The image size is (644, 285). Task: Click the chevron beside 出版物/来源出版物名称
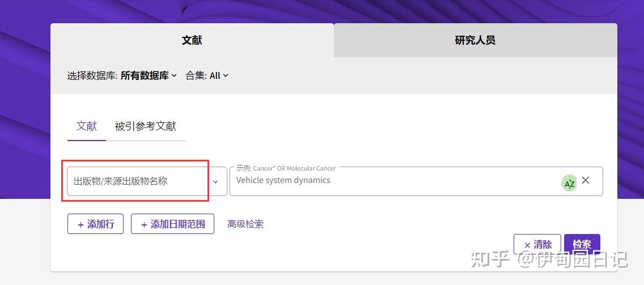pos(215,181)
